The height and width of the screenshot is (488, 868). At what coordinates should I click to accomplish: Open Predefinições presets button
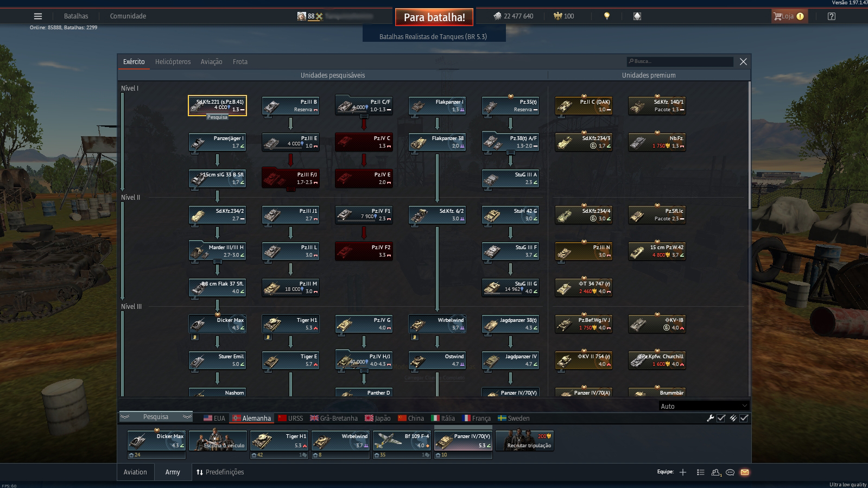[220, 472]
